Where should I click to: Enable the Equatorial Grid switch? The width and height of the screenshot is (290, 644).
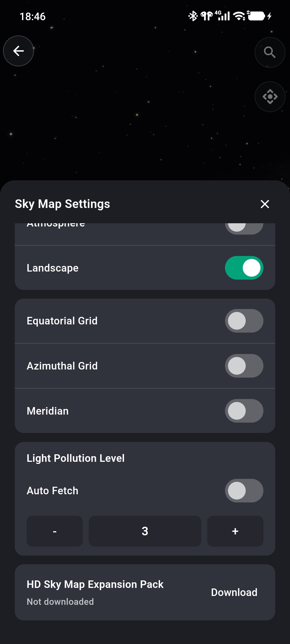coord(244,321)
